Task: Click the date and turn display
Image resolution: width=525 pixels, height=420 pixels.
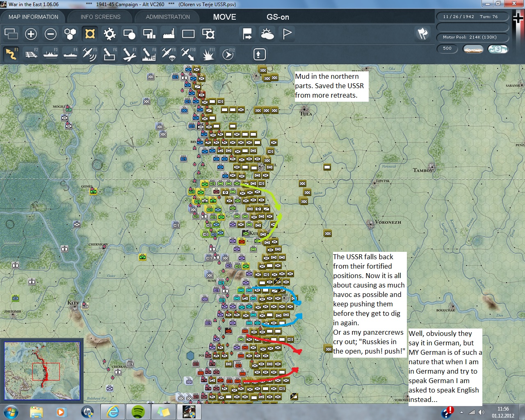Action: click(472, 17)
